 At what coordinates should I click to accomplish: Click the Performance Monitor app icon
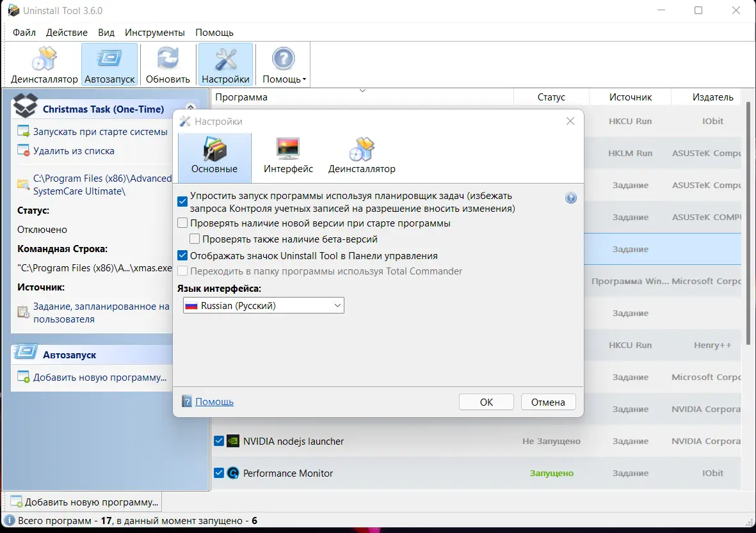pos(233,473)
